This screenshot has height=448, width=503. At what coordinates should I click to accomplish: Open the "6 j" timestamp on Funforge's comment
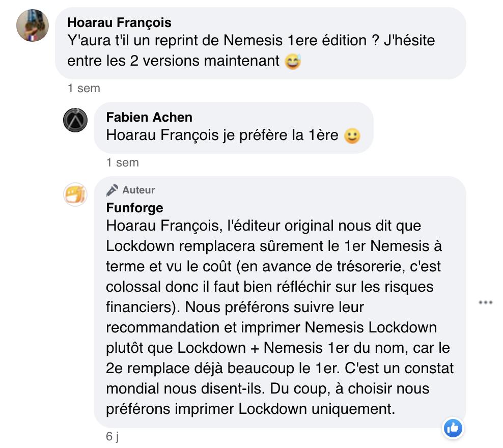112,437
